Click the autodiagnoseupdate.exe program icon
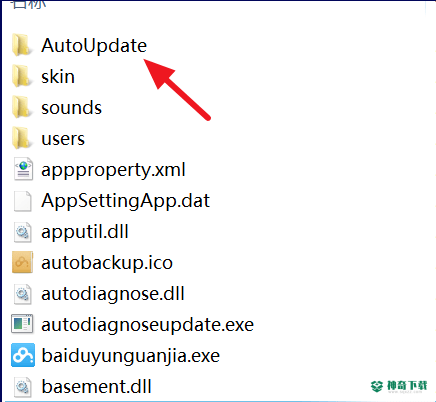 coord(22,324)
